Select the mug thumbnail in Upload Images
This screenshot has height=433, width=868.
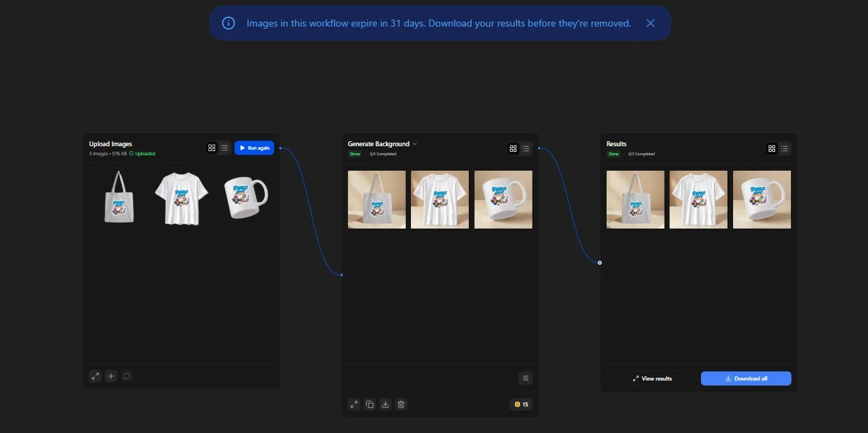point(245,197)
